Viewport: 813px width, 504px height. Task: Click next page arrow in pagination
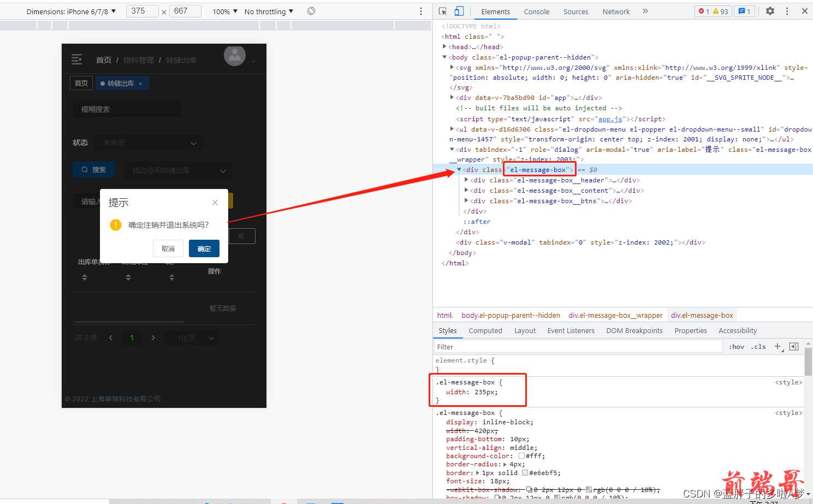tap(153, 338)
